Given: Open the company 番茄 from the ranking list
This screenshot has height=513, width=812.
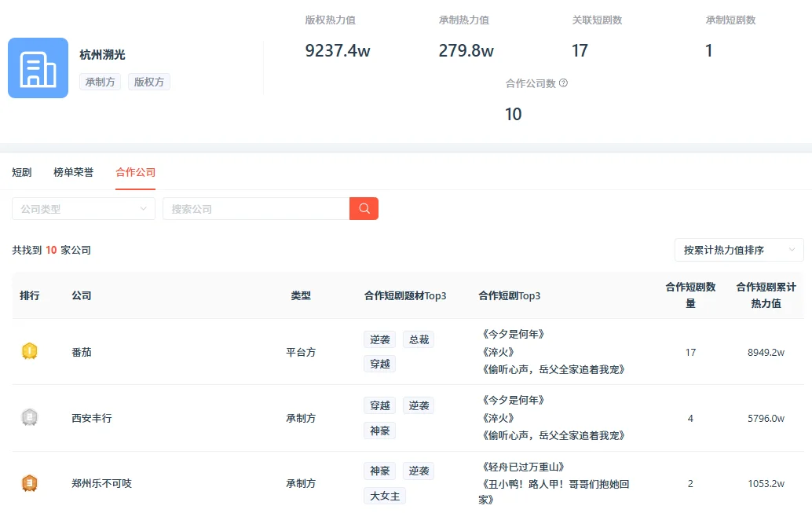Looking at the screenshot, I should point(82,352).
